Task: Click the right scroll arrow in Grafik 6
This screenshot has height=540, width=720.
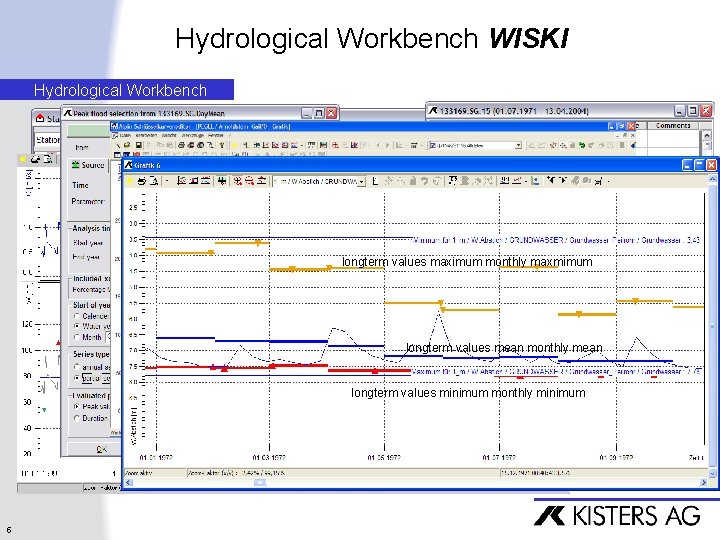Action: coord(703,482)
